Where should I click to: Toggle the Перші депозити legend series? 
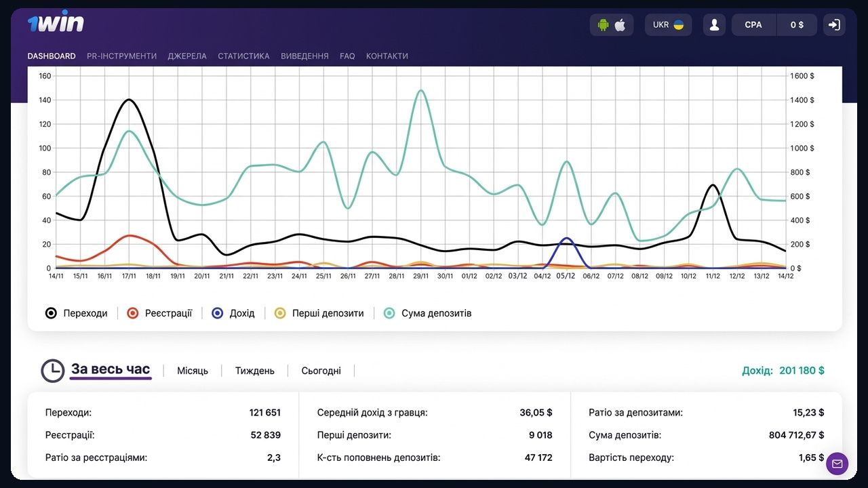319,313
